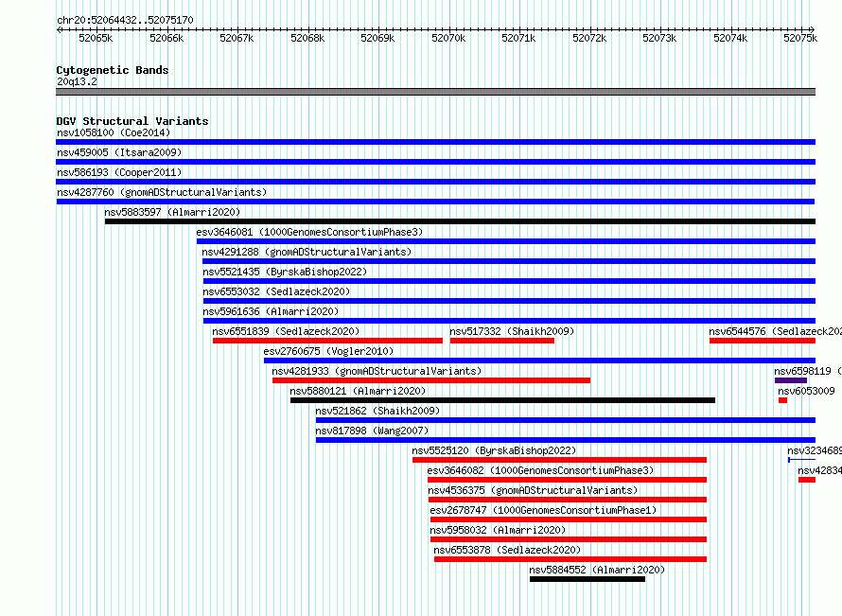Click esv2678747 (1000GenomesConsortiumPhase1) label
This screenshot has width=842, height=616.
(543, 510)
